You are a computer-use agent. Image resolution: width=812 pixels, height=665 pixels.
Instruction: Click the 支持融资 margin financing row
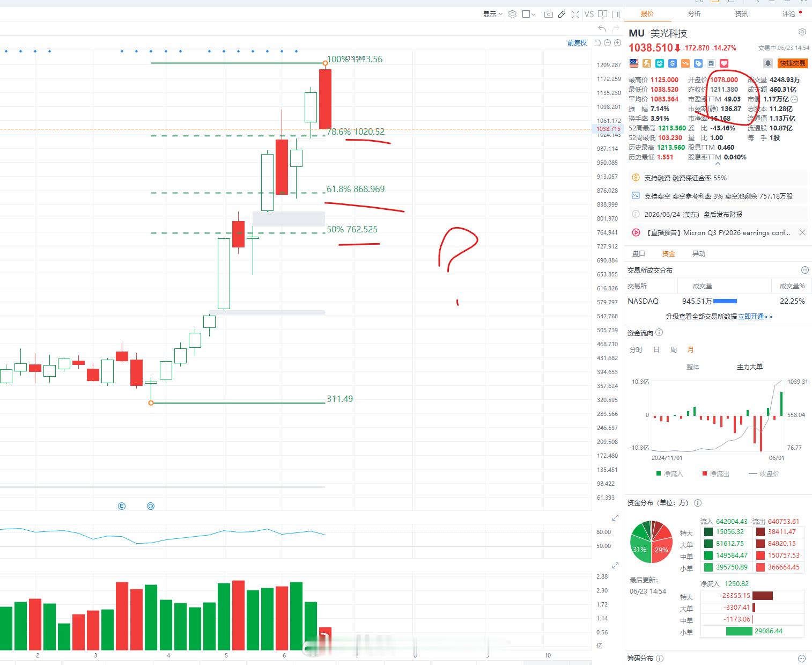(x=718, y=178)
